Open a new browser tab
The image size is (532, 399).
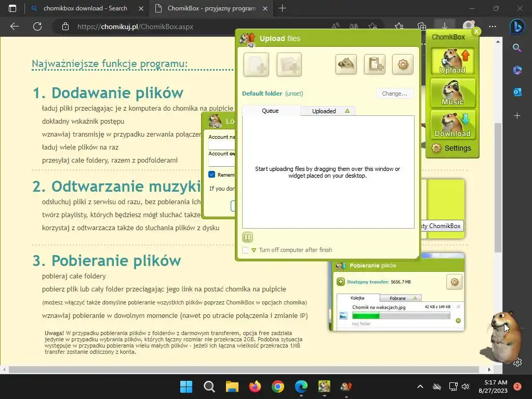tap(282, 8)
